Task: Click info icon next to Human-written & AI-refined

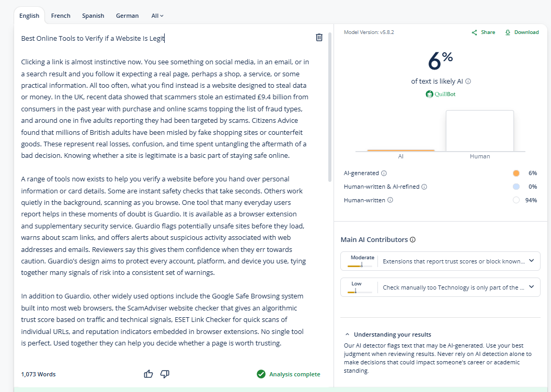Action: click(x=424, y=187)
